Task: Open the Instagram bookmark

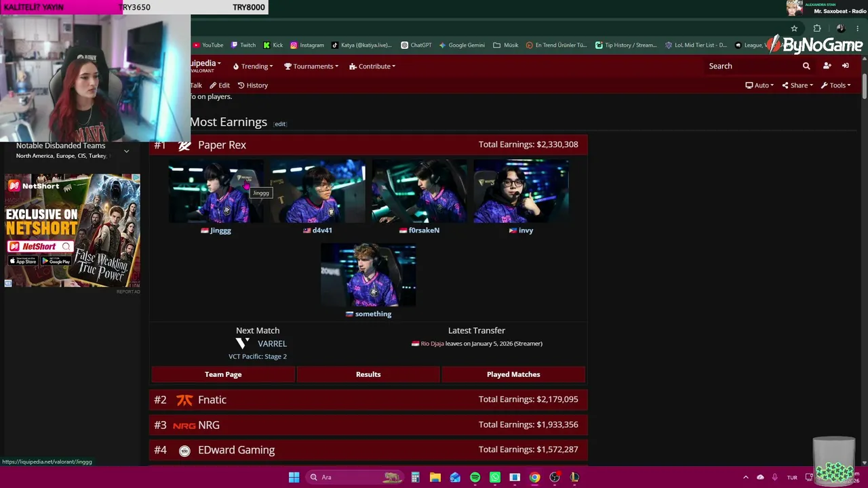Action: tap(307, 45)
